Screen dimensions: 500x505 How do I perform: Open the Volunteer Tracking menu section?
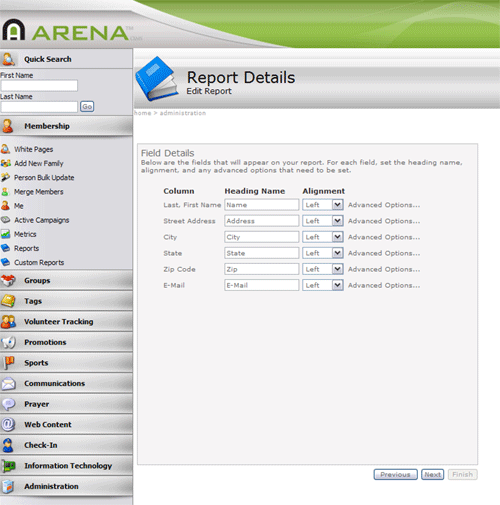click(x=66, y=322)
